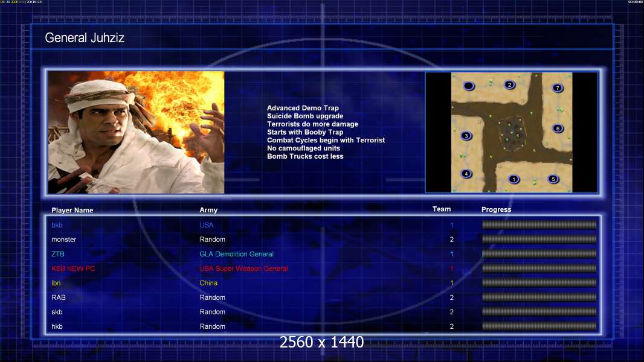Click the progress bar for player bkb

click(x=539, y=224)
